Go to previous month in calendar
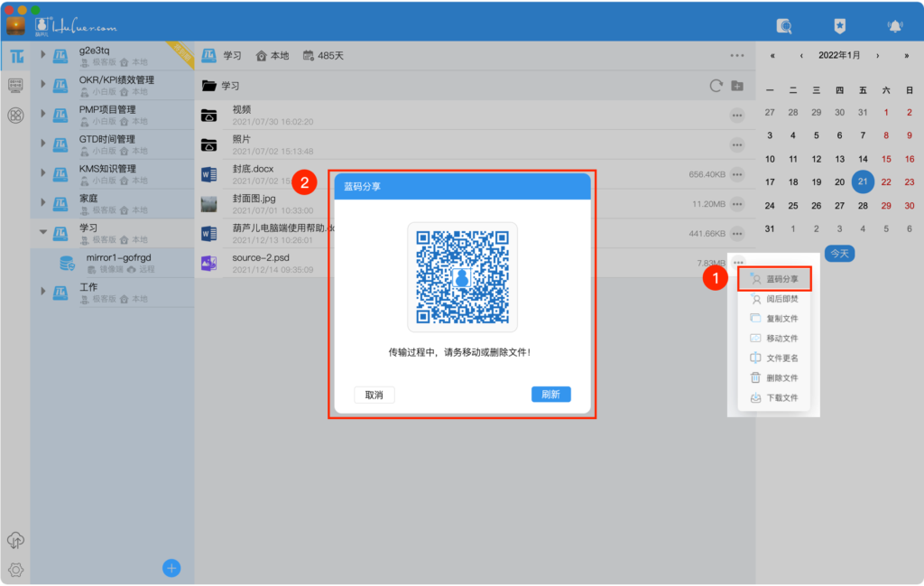The width and height of the screenshot is (924, 586). (801, 55)
